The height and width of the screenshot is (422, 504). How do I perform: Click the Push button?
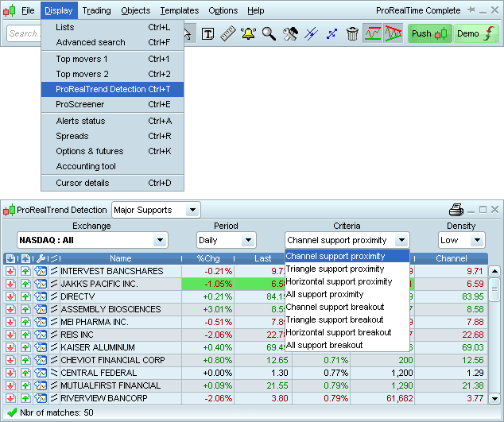pyautogui.click(x=429, y=33)
